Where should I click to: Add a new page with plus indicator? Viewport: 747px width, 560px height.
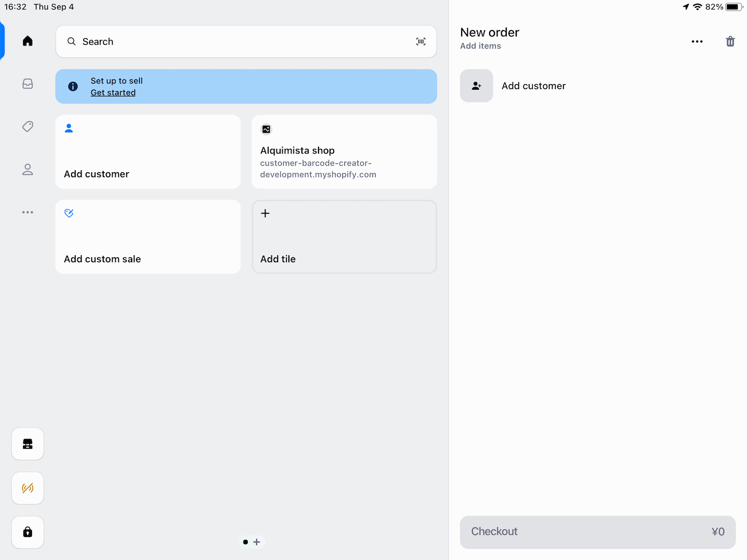257,542
